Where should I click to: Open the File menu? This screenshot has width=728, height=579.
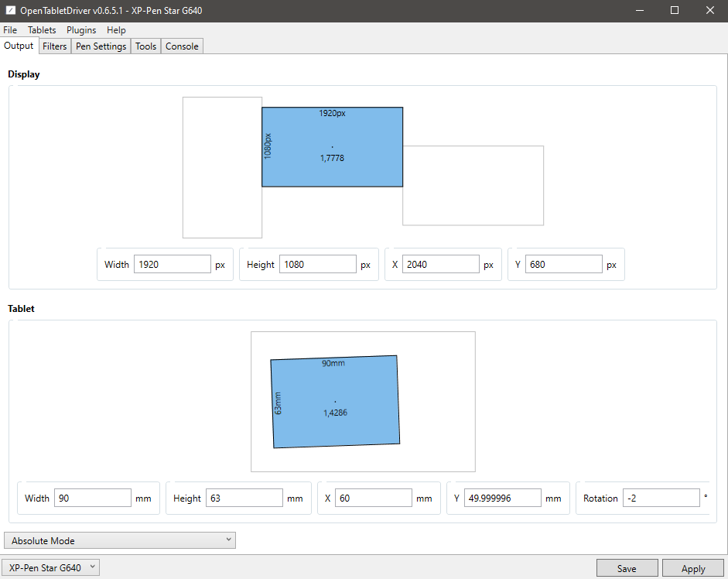(x=10, y=30)
